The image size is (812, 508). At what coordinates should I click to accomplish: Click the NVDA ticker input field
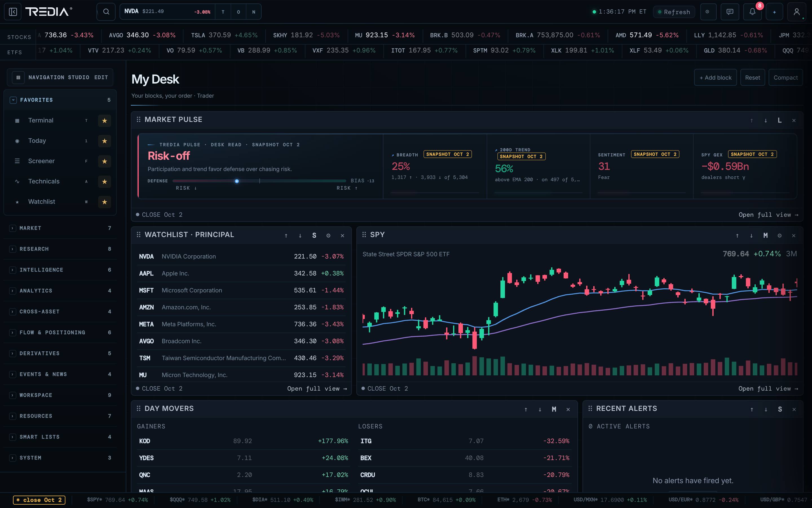coord(167,12)
